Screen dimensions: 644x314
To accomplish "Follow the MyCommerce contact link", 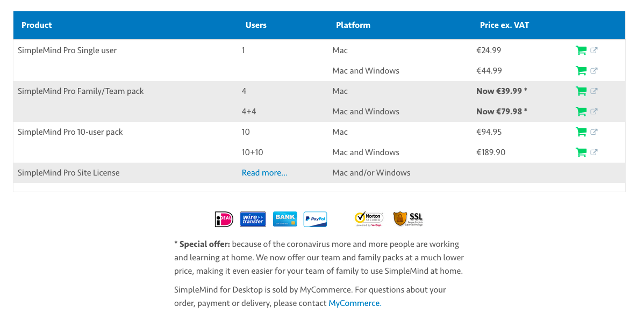I will pyautogui.click(x=355, y=303).
